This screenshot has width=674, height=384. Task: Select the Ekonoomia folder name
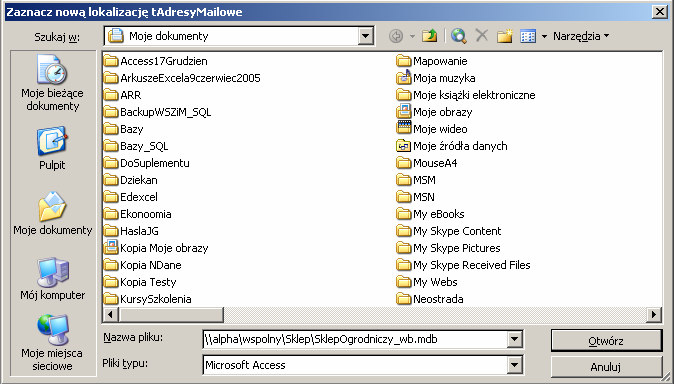point(146,214)
